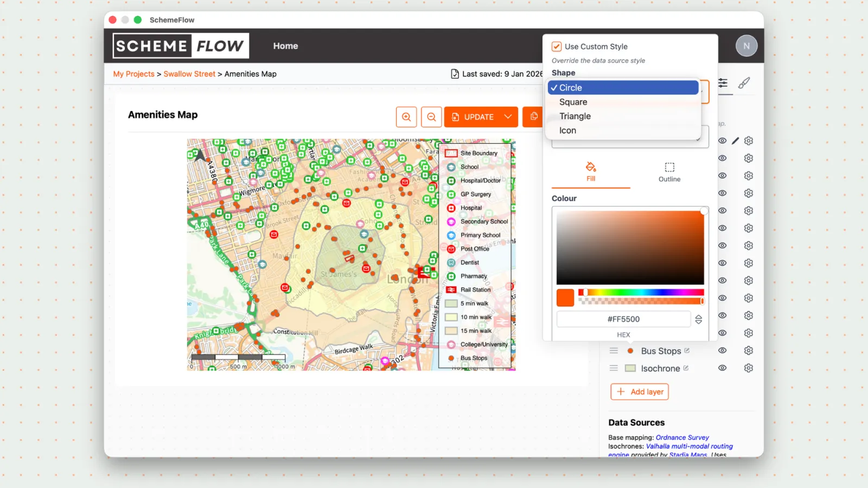Click the Add layer button
The width and height of the screenshot is (868, 488).
pyautogui.click(x=640, y=392)
